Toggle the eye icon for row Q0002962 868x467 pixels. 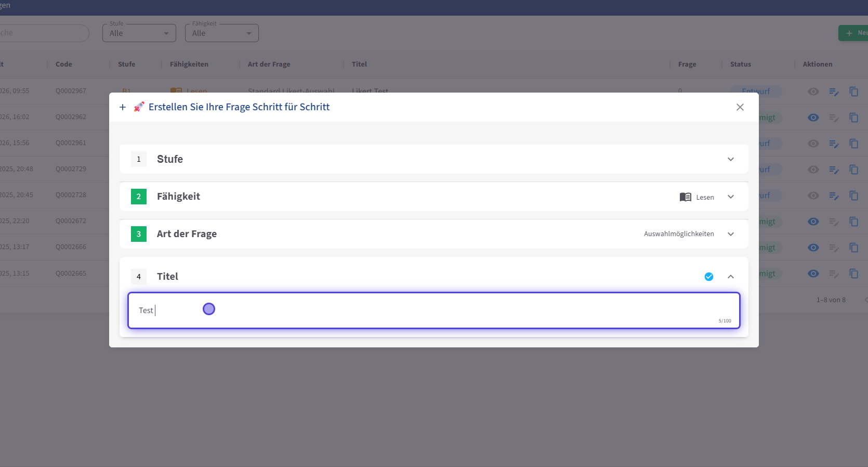point(813,118)
